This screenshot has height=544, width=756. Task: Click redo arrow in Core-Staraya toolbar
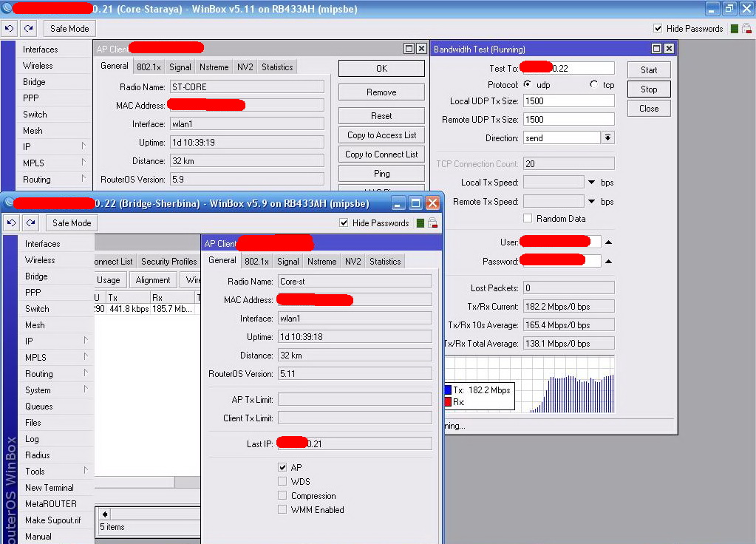tap(28, 29)
